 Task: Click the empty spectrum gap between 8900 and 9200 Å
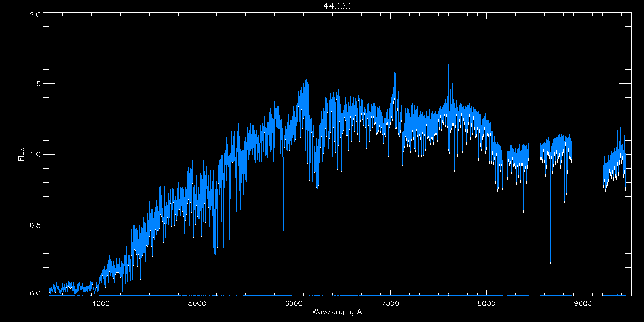[x=588, y=161]
